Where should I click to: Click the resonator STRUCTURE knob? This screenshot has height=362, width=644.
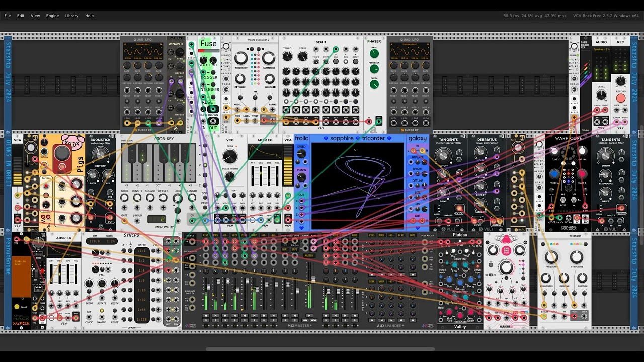click(x=577, y=258)
